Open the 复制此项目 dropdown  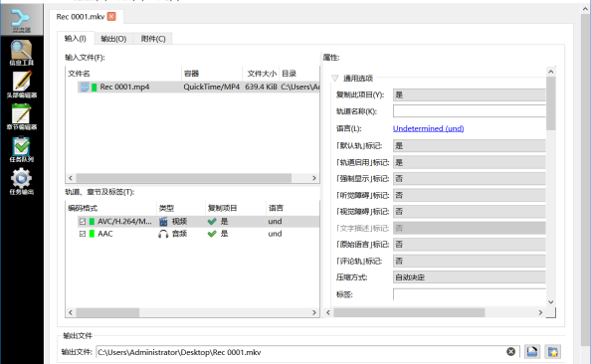(470, 94)
